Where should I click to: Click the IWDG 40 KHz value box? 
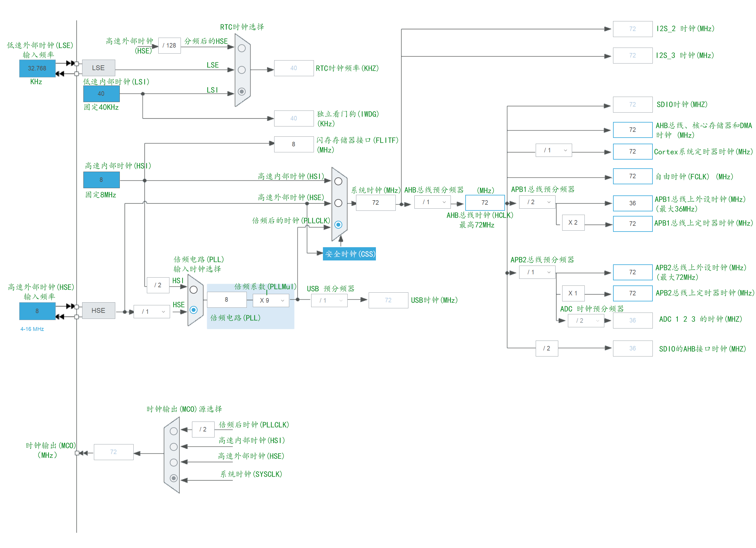click(x=294, y=119)
